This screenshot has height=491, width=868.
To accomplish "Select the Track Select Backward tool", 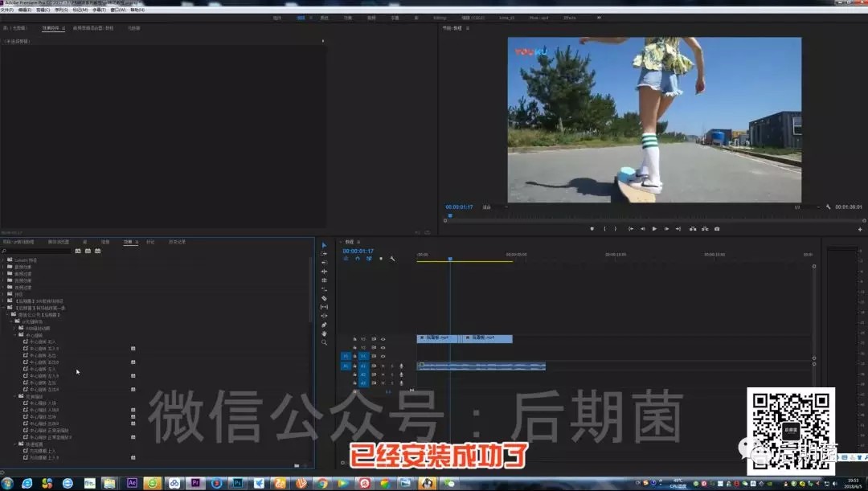I will click(x=324, y=263).
